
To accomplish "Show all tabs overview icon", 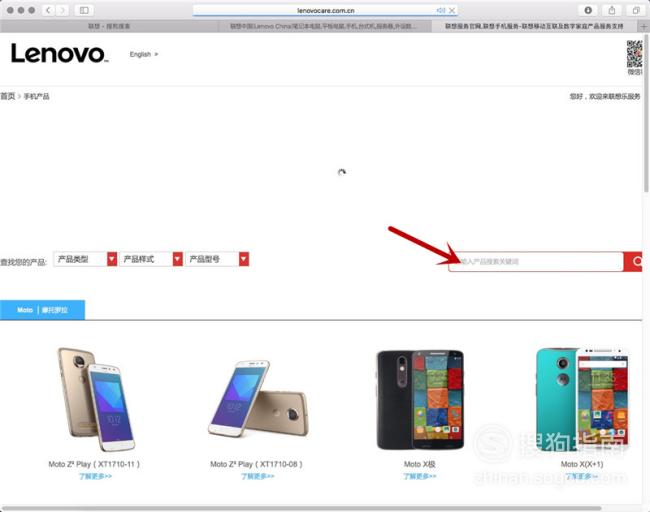I will [636, 10].
